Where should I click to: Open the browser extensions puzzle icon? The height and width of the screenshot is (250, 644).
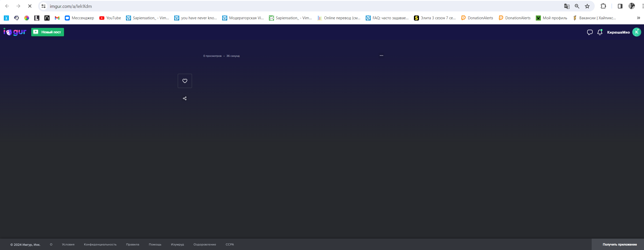(x=603, y=6)
